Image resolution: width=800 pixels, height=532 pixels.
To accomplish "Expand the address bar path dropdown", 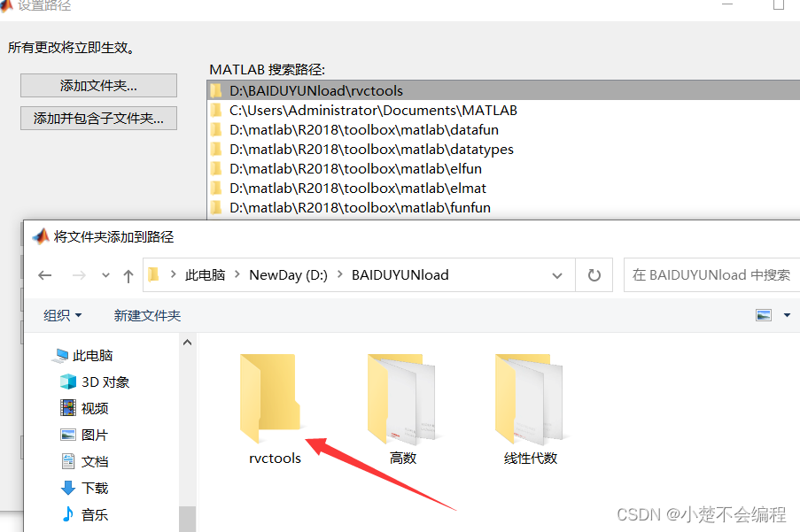I will tap(557, 275).
